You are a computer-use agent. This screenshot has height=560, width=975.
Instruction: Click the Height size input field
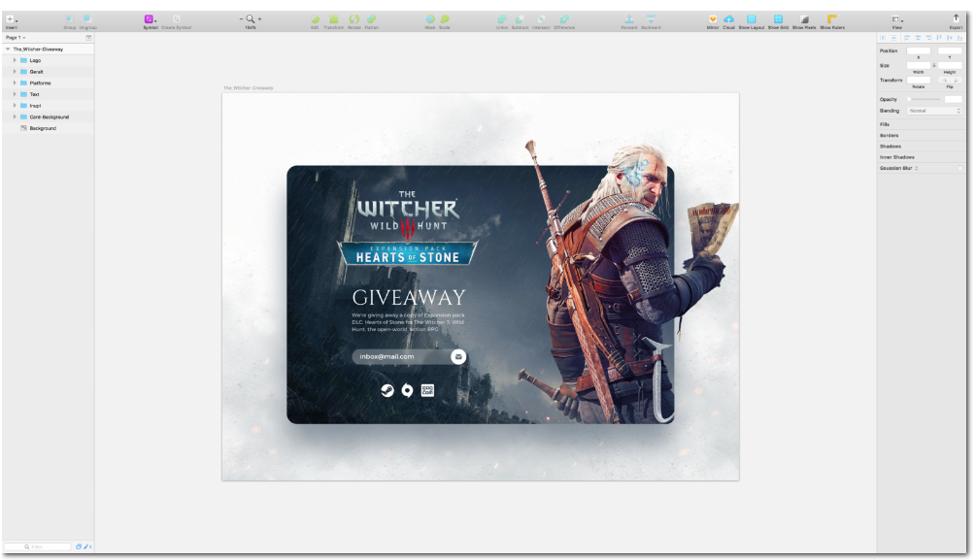click(x=950, y=65)
